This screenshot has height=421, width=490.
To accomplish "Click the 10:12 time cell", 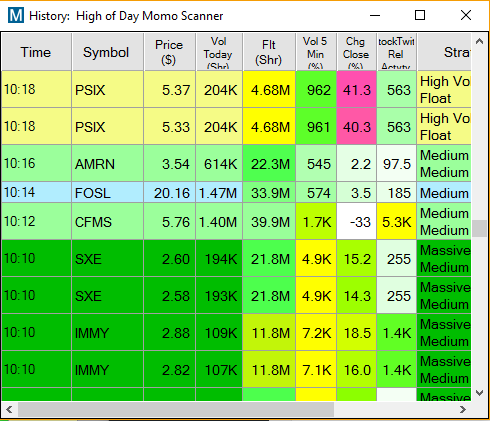I will pyautogui.click(x=36, y=222).
